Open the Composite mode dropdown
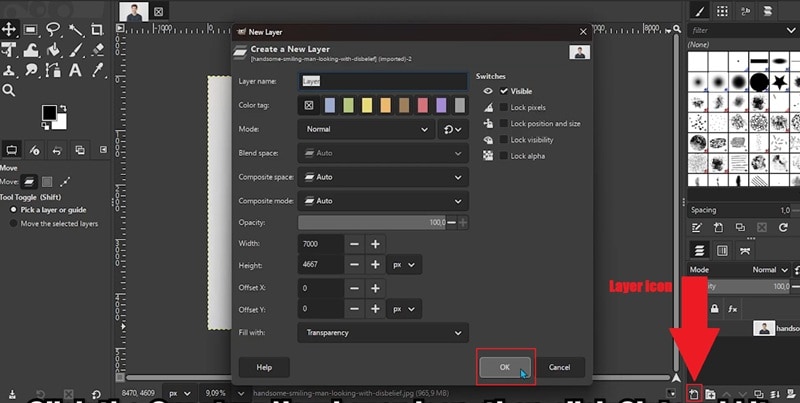The image size is (800, 403). coord(383,201)
